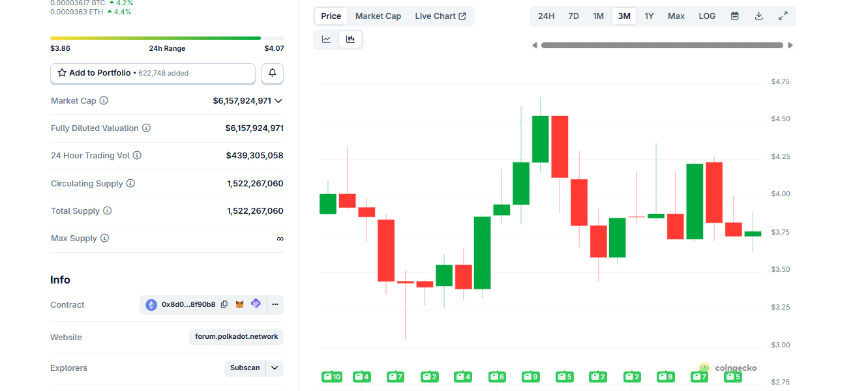The width and height of the screenshot is (868, 391).
Task: Select the 3M time range
Action: (x=624, y=16)
